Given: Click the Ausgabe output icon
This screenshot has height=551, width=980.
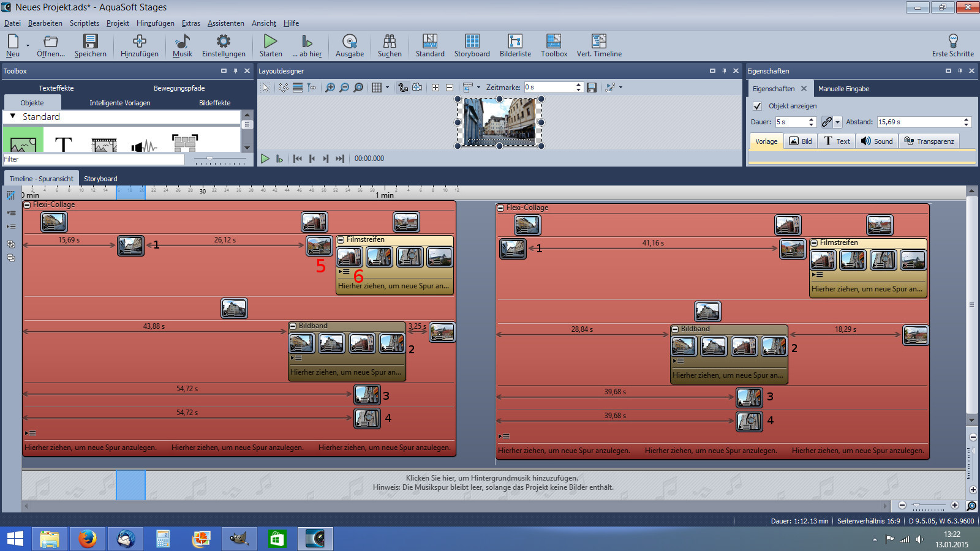Looking at the screenshot, I should [x=349, y=42].
